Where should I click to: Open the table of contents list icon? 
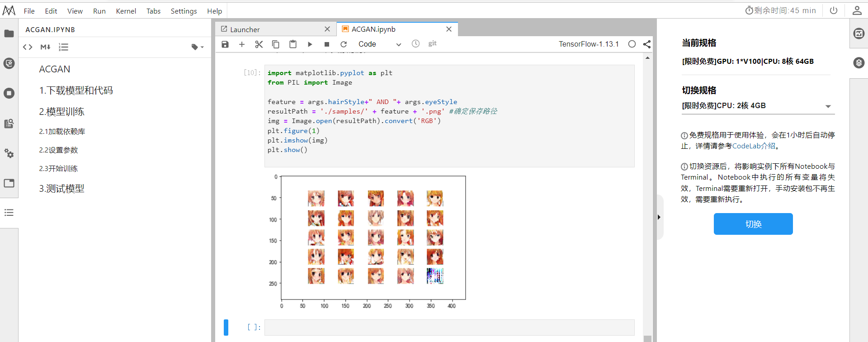point(9,213)
